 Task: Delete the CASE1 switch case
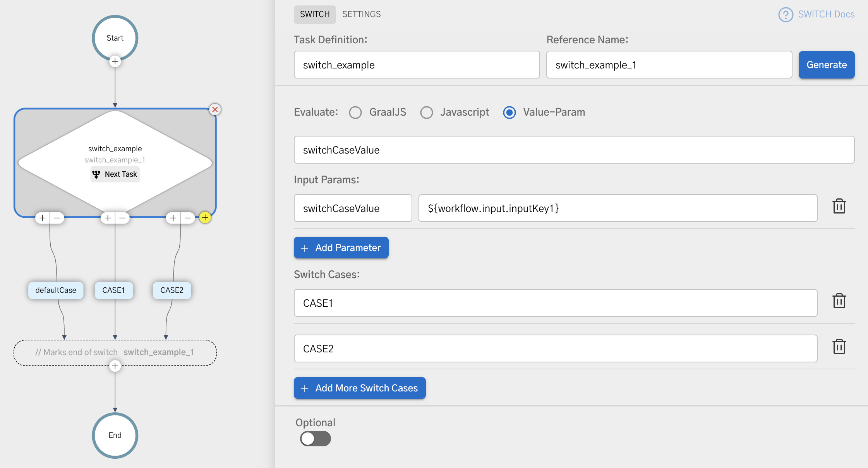click(839, 301)
